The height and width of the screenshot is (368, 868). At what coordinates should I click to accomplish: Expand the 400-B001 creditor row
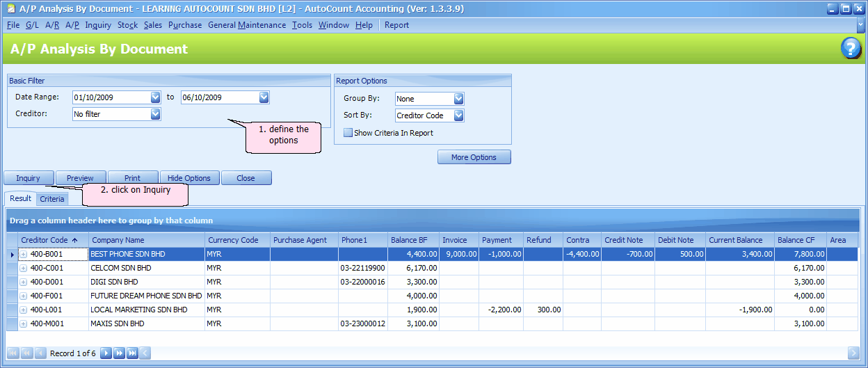click(x=24, y=255)
